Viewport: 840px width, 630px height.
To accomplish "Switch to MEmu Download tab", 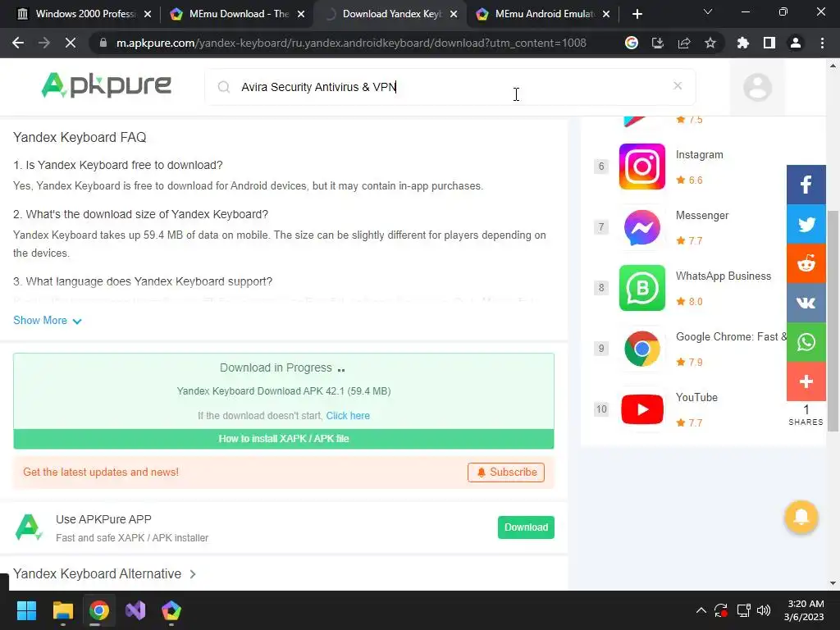I will [x=238, y=14].
